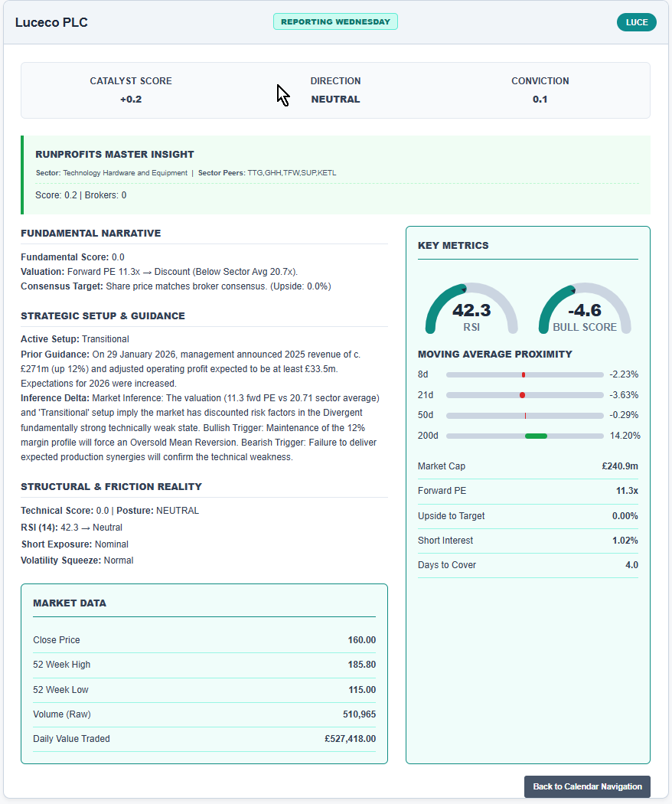Click the Daily Value Traded £527,418.00

[350, 739]
